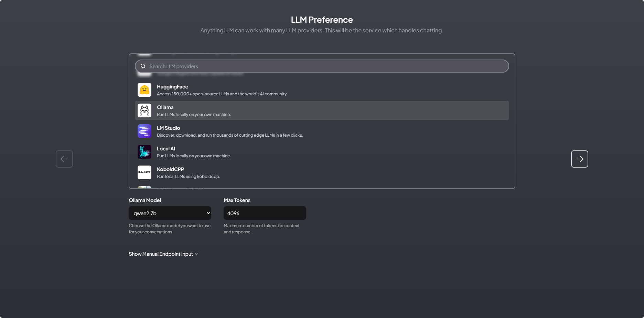Image resolution: width=644 pixels, height=318 pixels.
Task: Click the Ollama llama logo icon
Action: coord(144,110)
